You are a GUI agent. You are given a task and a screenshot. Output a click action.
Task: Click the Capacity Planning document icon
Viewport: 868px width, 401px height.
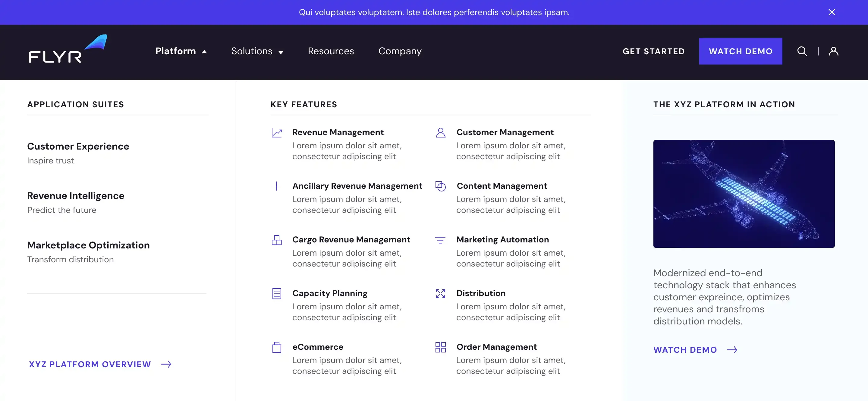click(x=277, y=293)
